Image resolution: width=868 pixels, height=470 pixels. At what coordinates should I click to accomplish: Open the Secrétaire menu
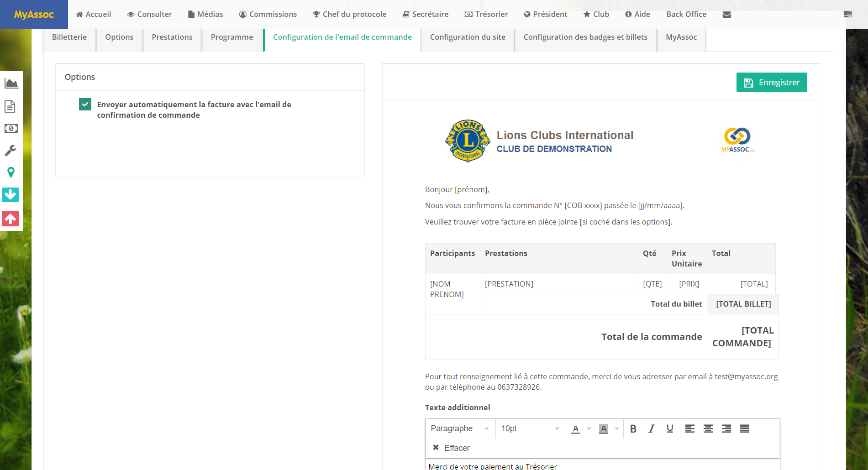pos(426,14)
